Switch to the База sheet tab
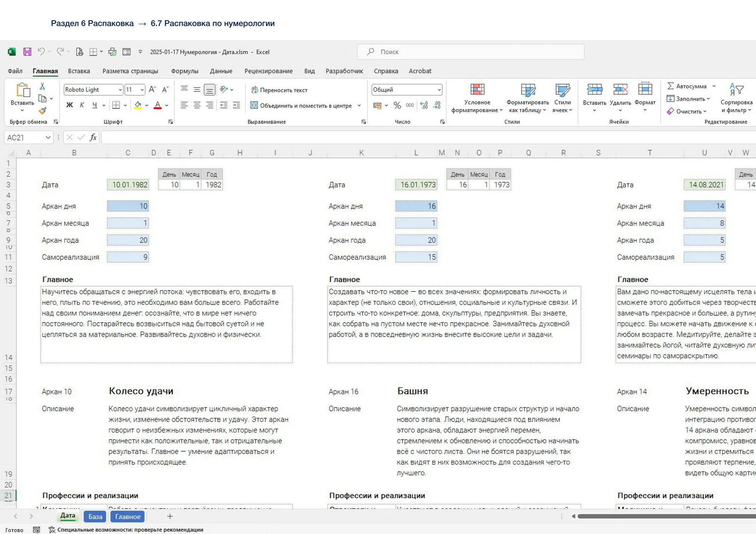 tap(95, 517)
